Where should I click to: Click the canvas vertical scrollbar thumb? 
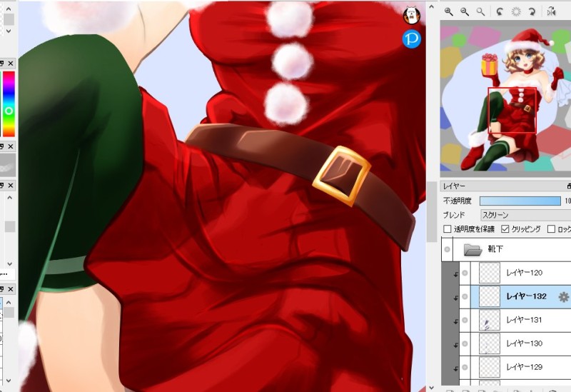pos(432,211)
